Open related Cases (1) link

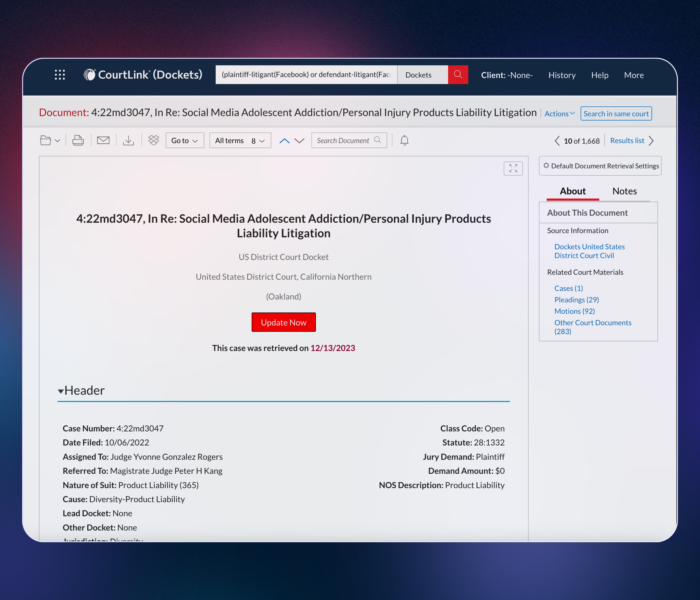[x=569, y=288]
